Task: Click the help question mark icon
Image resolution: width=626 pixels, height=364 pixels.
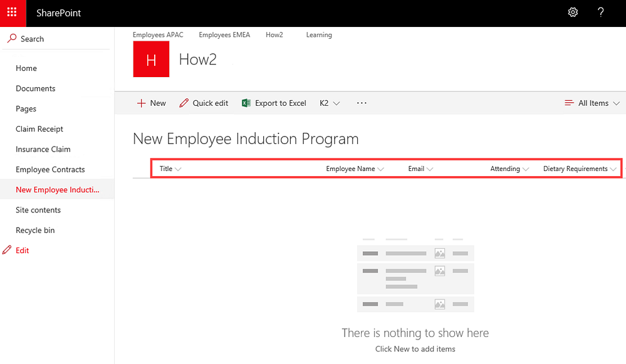Action: 600,13
